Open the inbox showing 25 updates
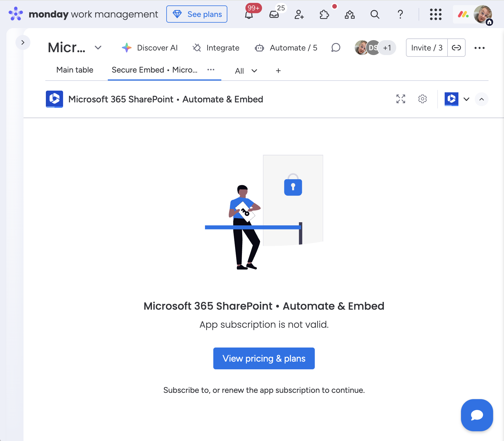This screenshot has height=441, width=504. coord(274,15)
